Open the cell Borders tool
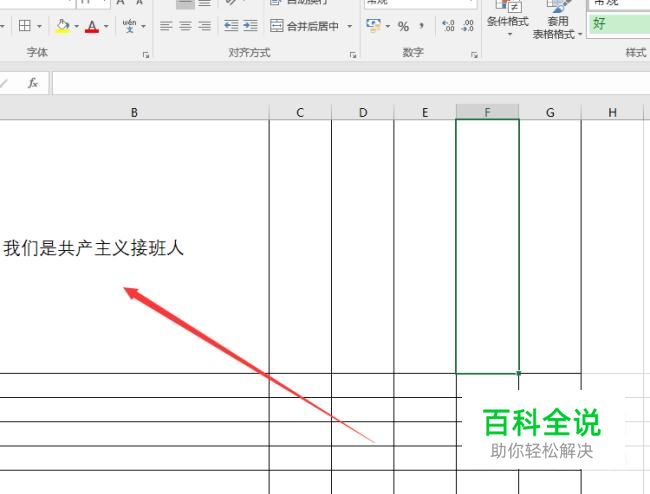This screenshot has width=650, height=494. pos(25,26)
